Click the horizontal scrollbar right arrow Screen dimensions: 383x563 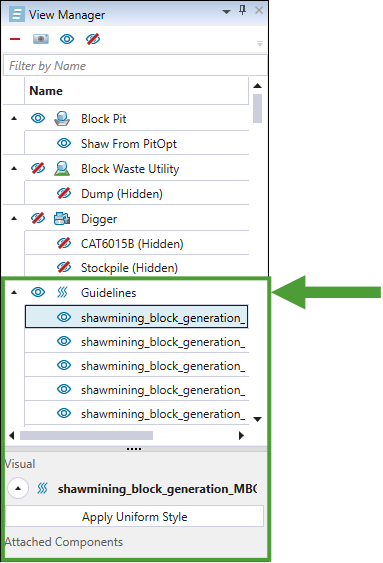[x=241, y=436]
